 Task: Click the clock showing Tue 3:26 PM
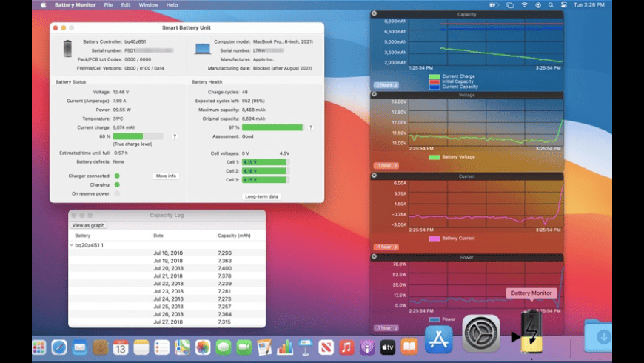[589, 5]
